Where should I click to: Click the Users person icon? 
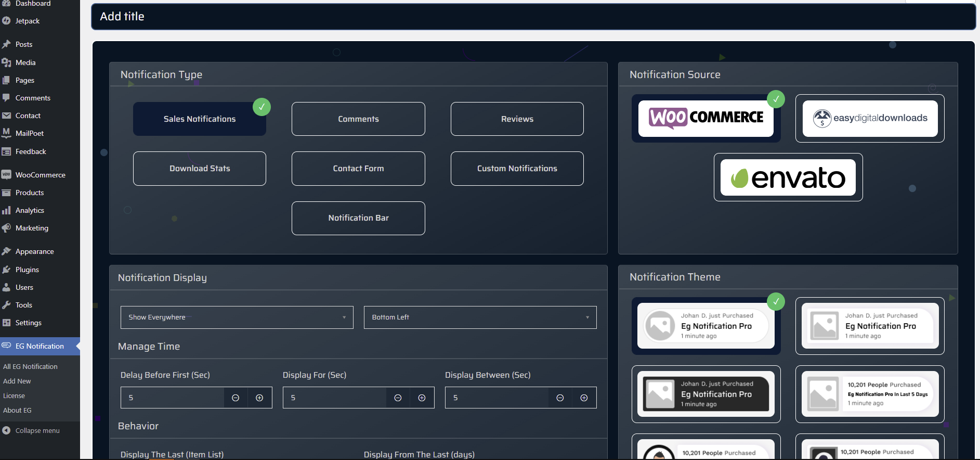tap(6, 287)
